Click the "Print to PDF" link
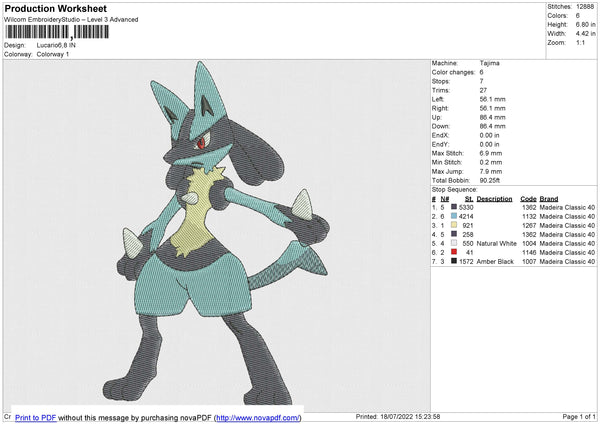This screenshot has height=424, width=600. coord(36,417)
